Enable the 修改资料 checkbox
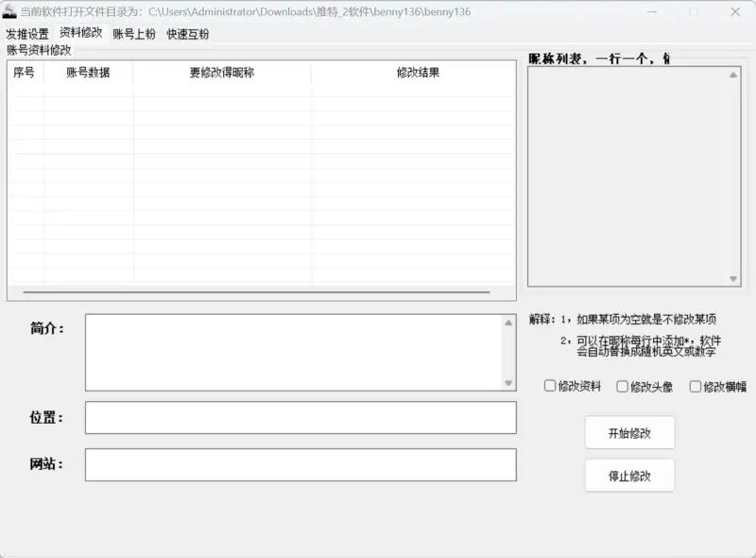756x558 pixels. point(550,385)
